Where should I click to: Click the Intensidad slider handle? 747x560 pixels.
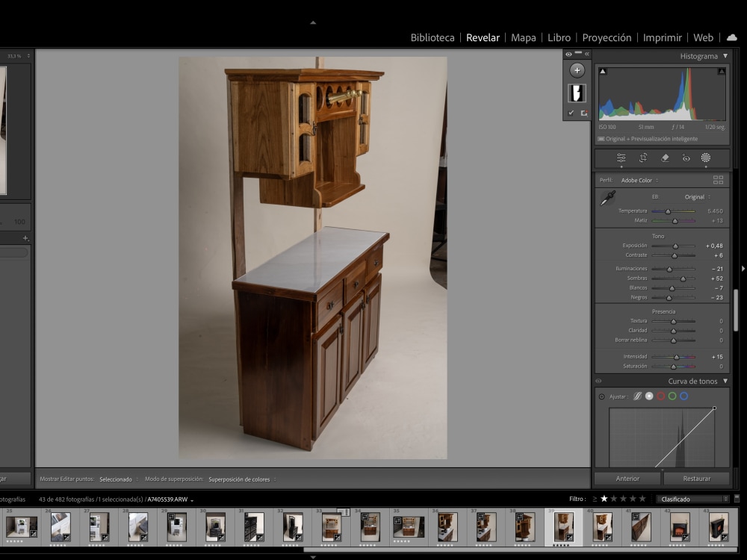click(x=677, y=357)
